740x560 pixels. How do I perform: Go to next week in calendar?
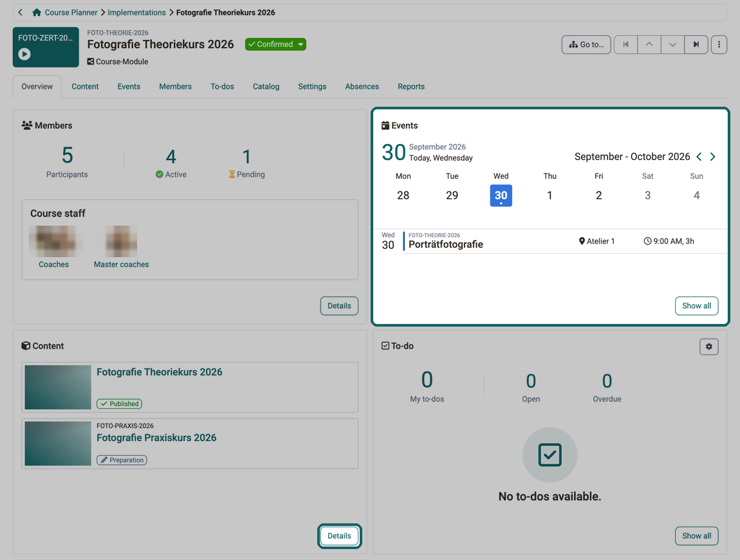(712, 156)
